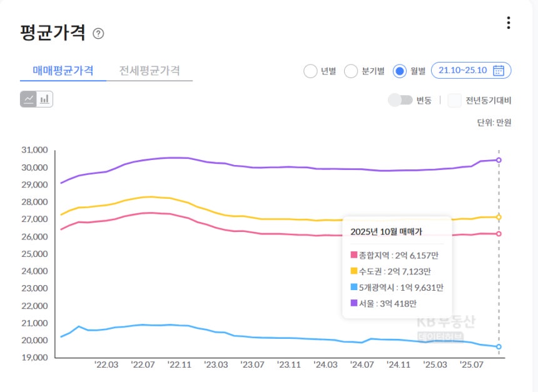Click the pink 종합지역 legend swatch in tooltip
Viewport: 538px width, 392px height.
(x=353, y=255)
